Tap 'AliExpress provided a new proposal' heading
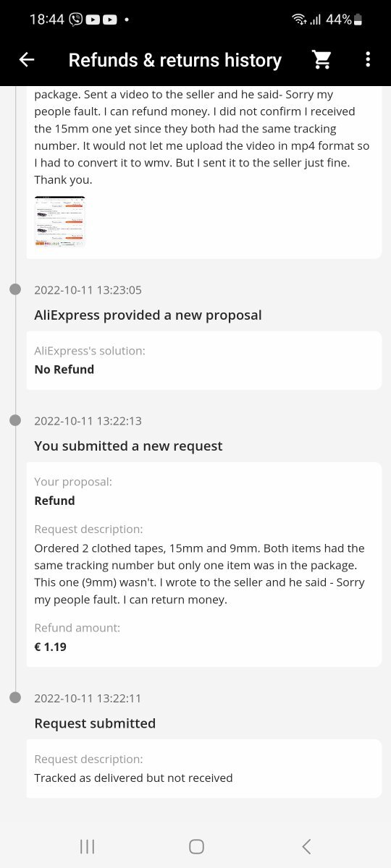This screenshot has width=391, height=868. coord(148,315)
